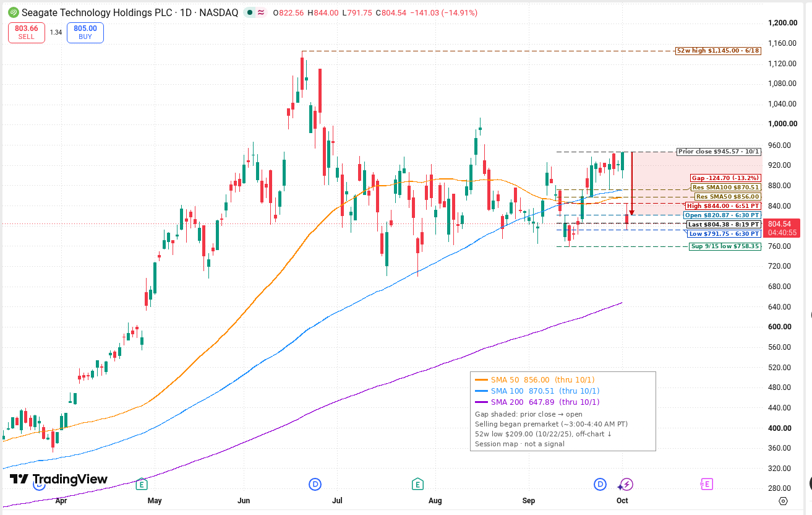Image resolution: width=812 pixels, height=515 pixels.
Task: Click the '52w high $1,145.00 · 6/18' label
Action: click(x=717, y=51)
